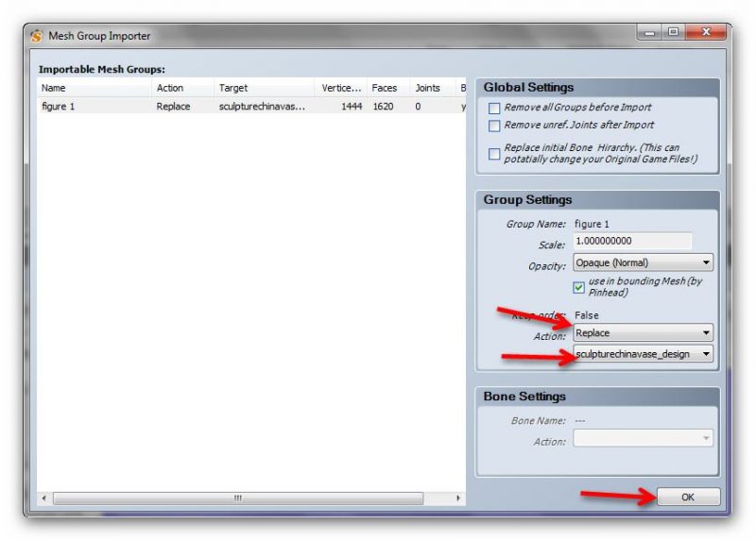Viewport: 756px width, 541px height.
Task: Click the Mesh Group Importer title bar icon
Action: (x=37, y=36)
